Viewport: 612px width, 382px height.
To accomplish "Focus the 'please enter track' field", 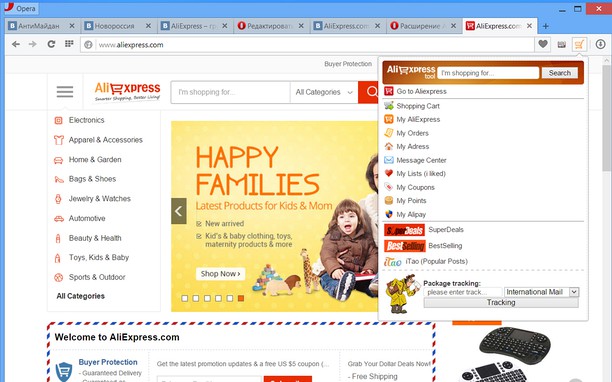I will [463, 292].
